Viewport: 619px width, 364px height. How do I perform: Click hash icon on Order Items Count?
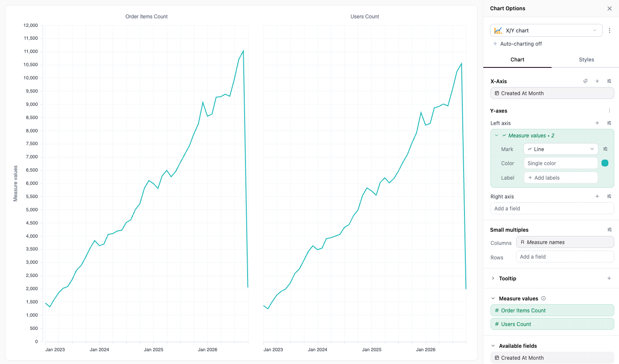coord(497,310)
